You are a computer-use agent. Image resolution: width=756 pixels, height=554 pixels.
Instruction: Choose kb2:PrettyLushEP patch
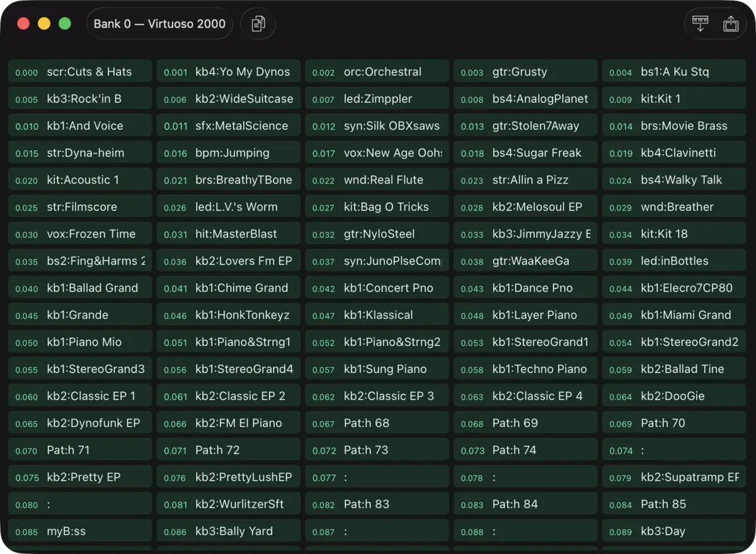pos(229,478)
